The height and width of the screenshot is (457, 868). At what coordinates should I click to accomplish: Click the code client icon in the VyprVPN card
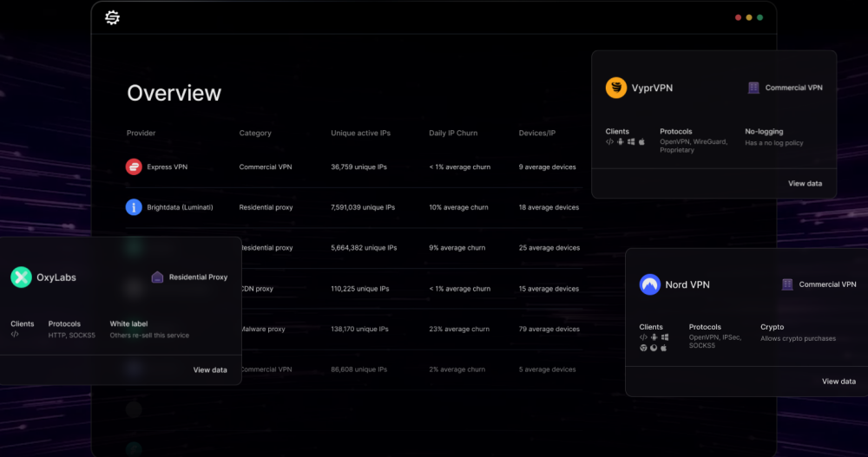click(609, 141)
